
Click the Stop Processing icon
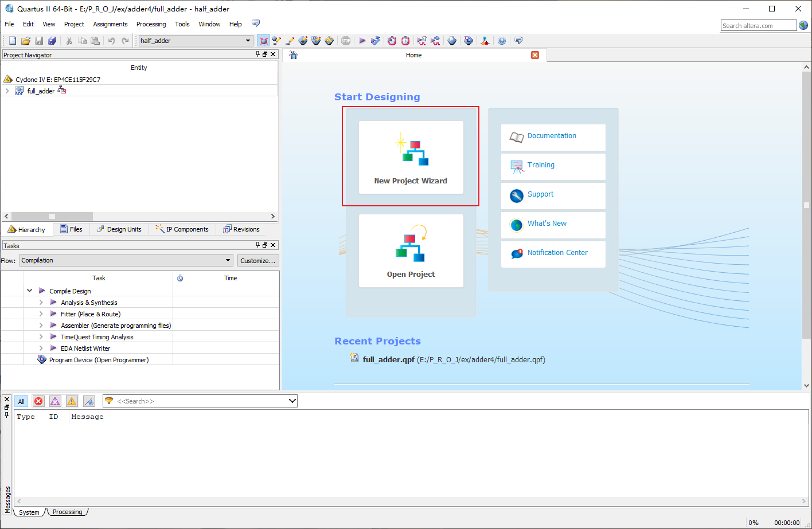346,41
